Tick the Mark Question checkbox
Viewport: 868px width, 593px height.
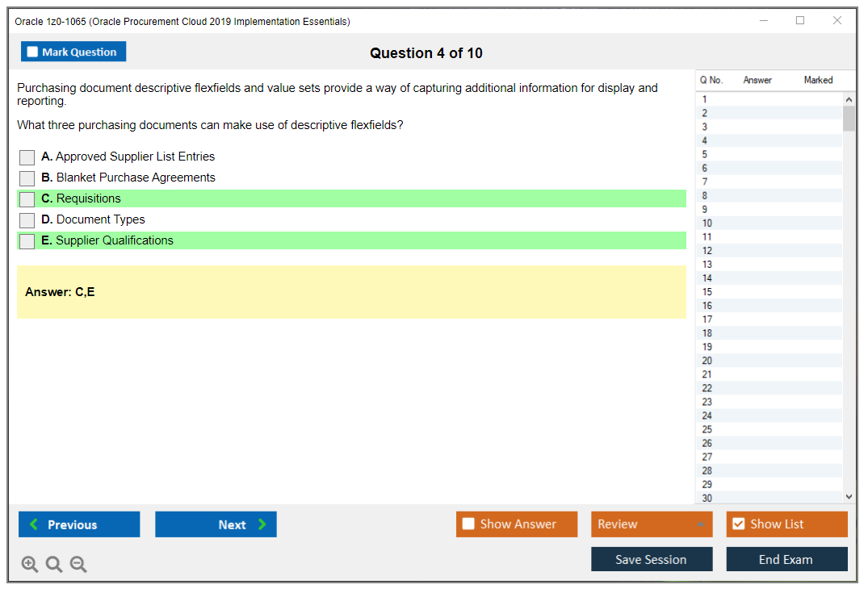coord(33,52)
